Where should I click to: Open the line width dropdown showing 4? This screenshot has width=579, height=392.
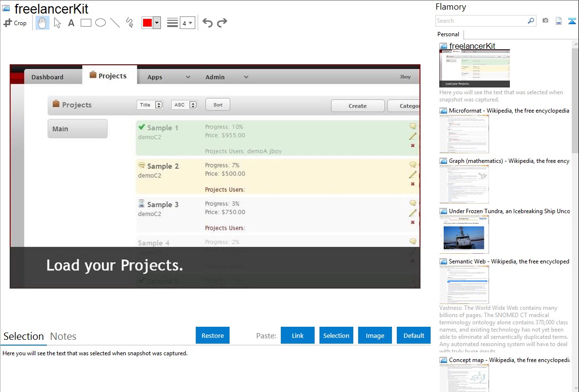click(188, 23)
